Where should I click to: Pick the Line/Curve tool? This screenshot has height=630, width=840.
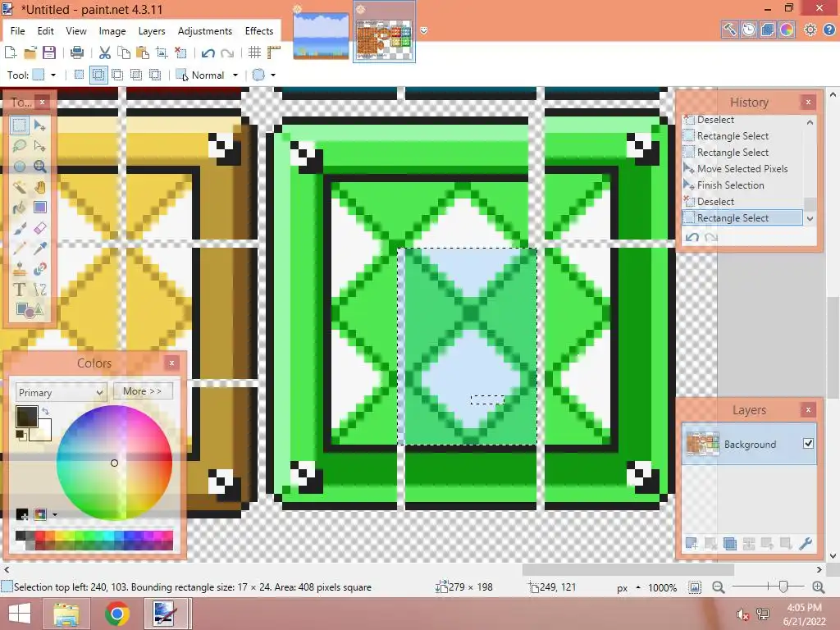[39, 290]
